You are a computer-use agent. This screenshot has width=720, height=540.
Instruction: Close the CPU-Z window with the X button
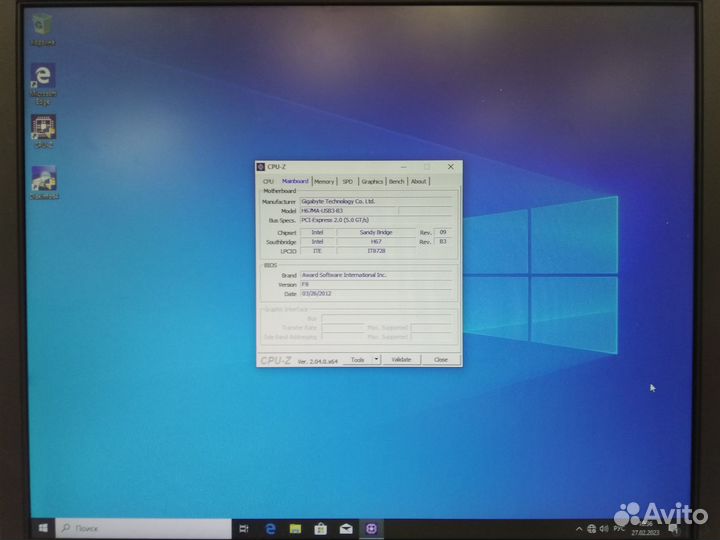tap(450, 167)
